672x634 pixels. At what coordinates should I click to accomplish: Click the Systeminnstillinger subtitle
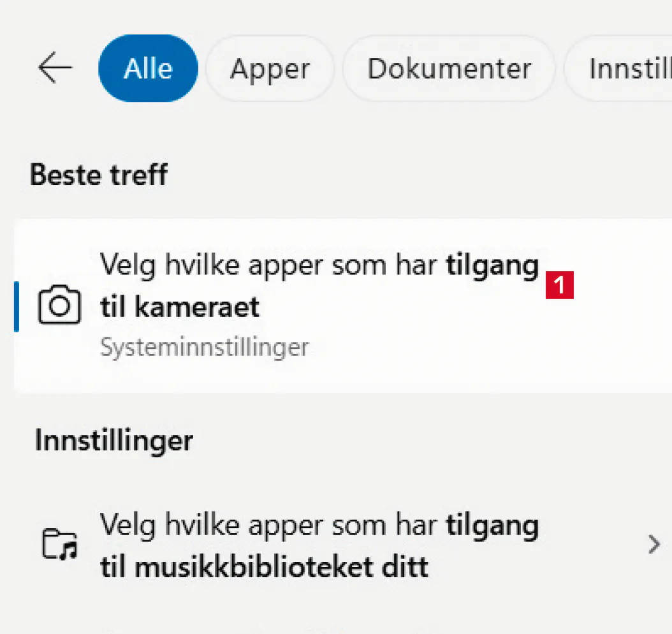204,347
